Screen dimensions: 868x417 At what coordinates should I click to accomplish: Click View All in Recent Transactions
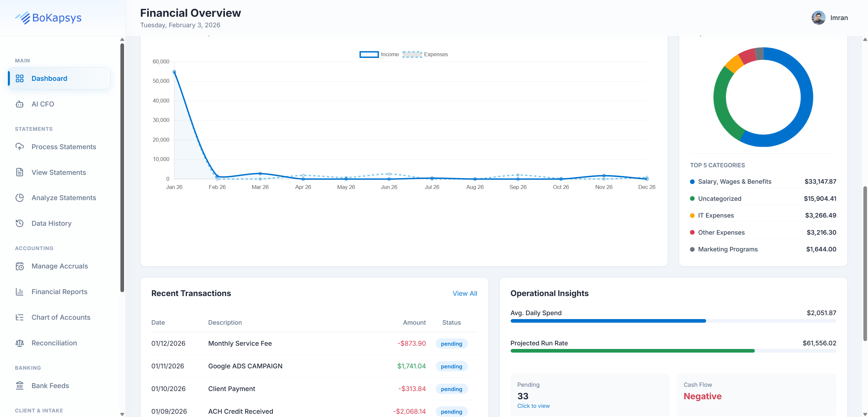point(465,293)
